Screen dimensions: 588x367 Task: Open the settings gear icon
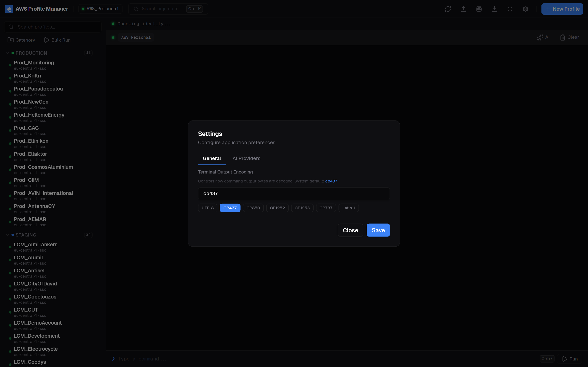(x=526, y=9)
